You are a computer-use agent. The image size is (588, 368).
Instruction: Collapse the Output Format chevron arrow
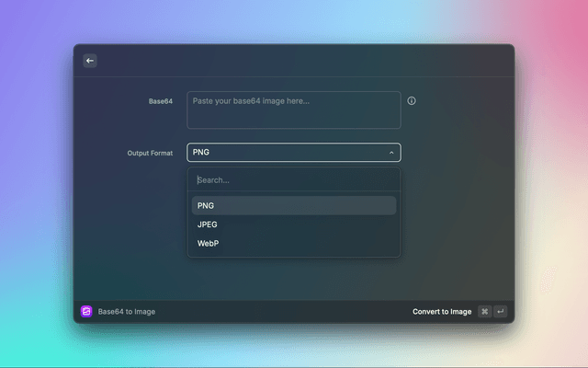click(x=391, y=153)
